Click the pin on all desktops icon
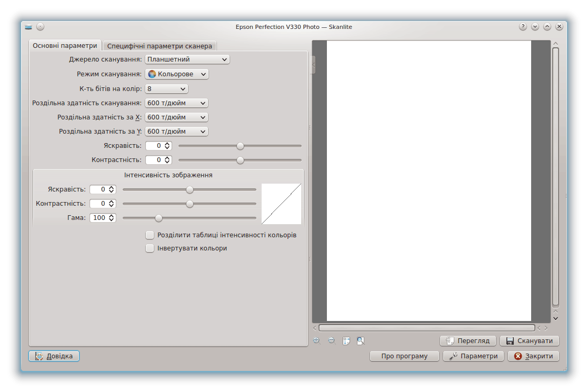Viewport: 588px width, 392px height. (x=40, y=27)
